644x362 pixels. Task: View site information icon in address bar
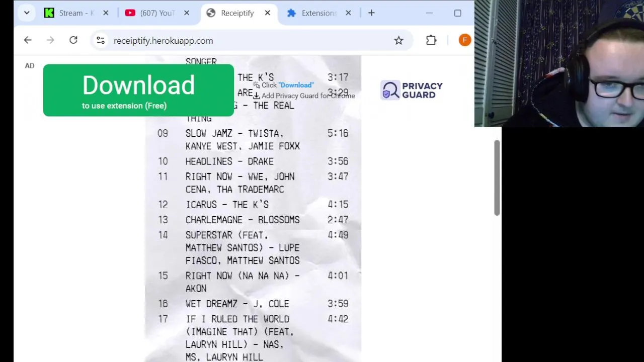tap(101, 41)
